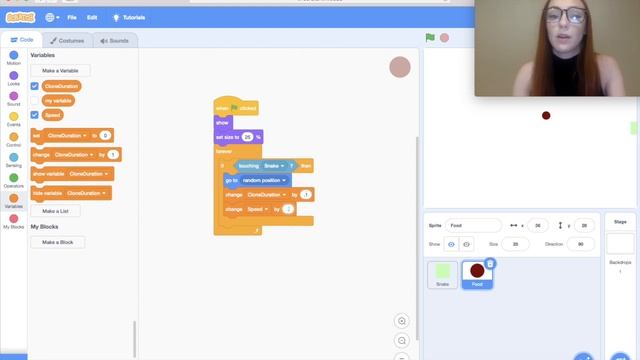
Task: Open variable dropdown in palette set block
Action: 67,136
